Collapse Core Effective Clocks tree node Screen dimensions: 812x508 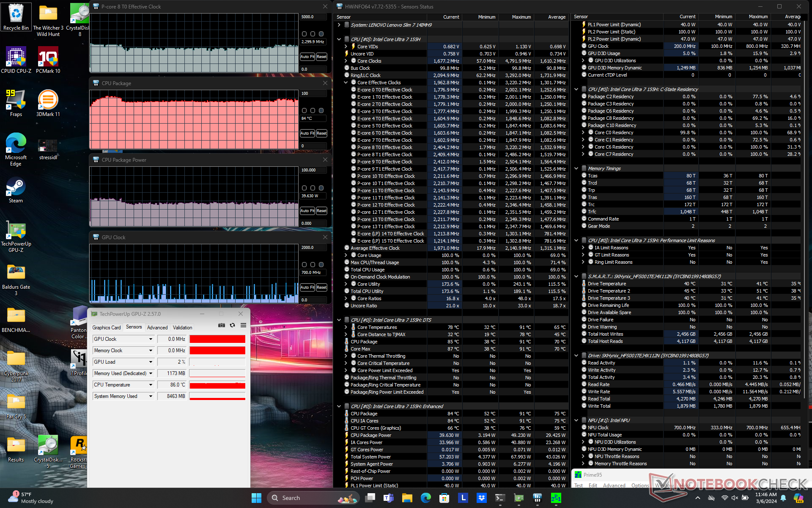[346, 83]
